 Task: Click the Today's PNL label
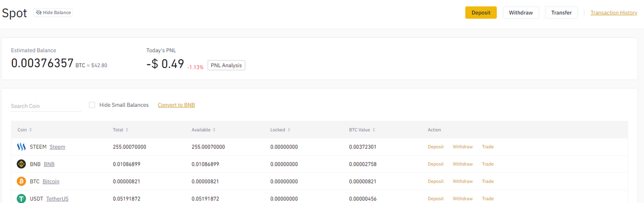click(161, 50)
